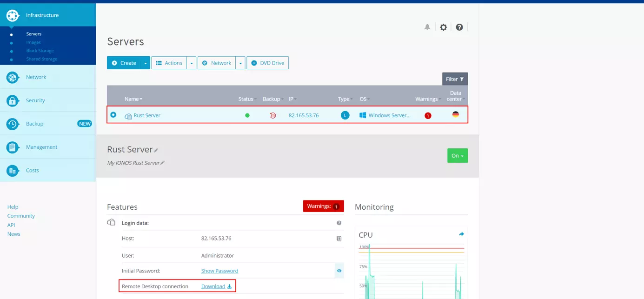
Task: Open the API link
Action: pyautogui.click(x=11, y=225)
